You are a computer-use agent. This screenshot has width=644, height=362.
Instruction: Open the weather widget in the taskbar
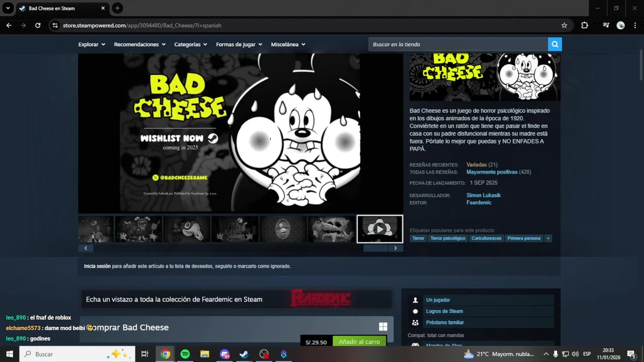(x=499, y=354)
